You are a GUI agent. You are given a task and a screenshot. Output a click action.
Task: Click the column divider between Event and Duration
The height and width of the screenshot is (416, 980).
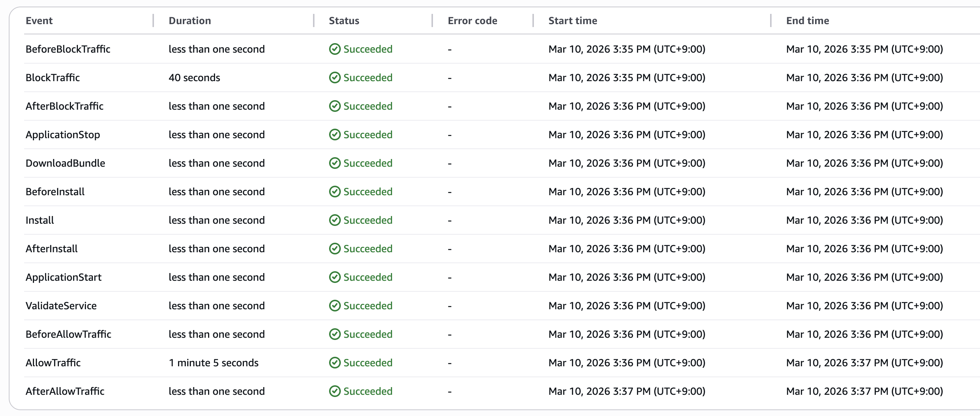153,20
